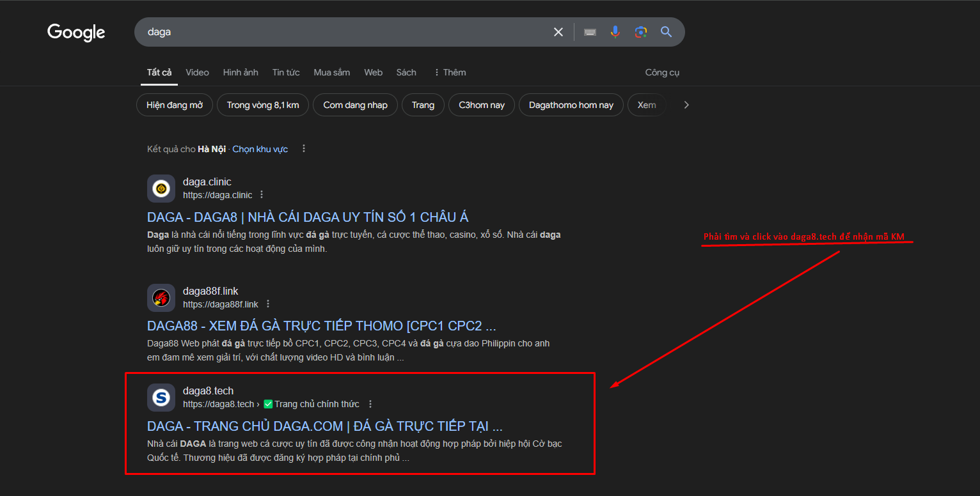Click the Google logo

click(76, 33)
